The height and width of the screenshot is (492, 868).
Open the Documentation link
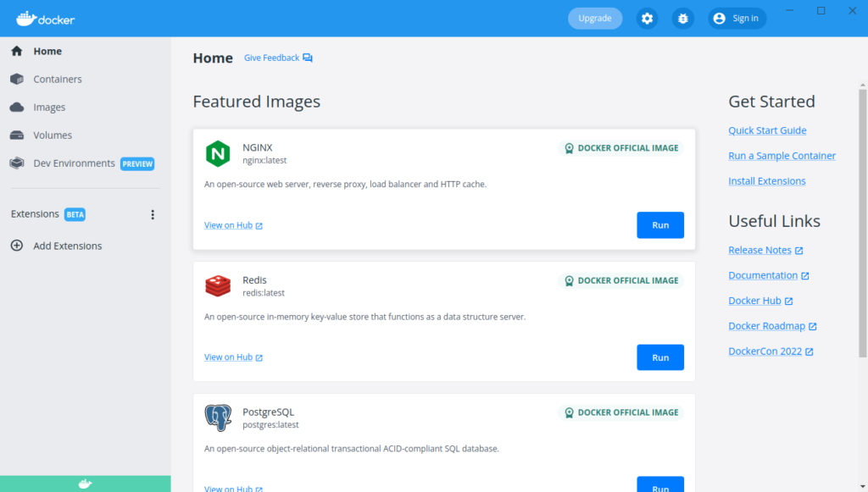click(x=763, y=275)
